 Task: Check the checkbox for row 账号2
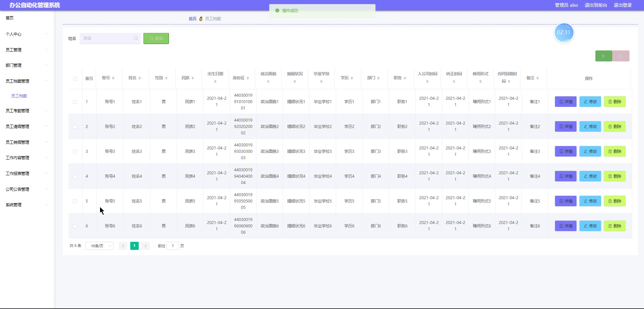pyautogui.click(x=75, y=127)
